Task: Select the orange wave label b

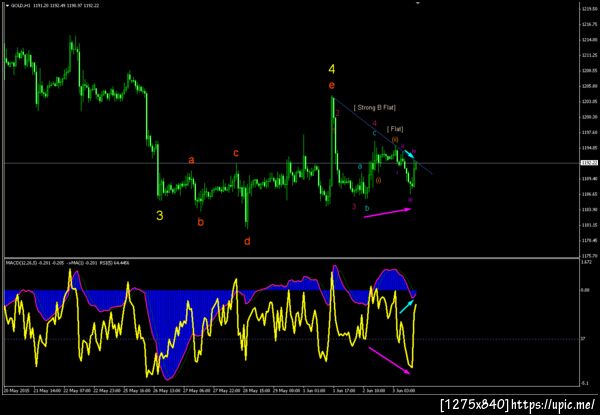Action: coord(201,221)
